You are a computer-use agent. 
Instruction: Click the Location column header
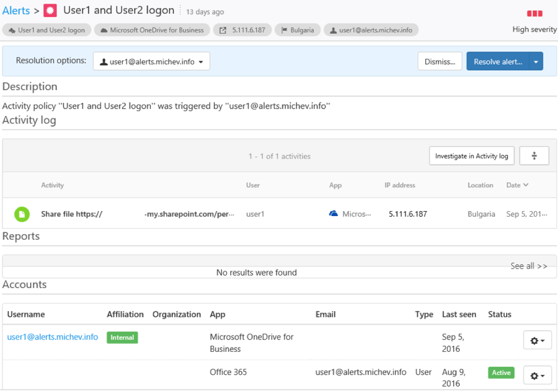(x=480, y=185)
